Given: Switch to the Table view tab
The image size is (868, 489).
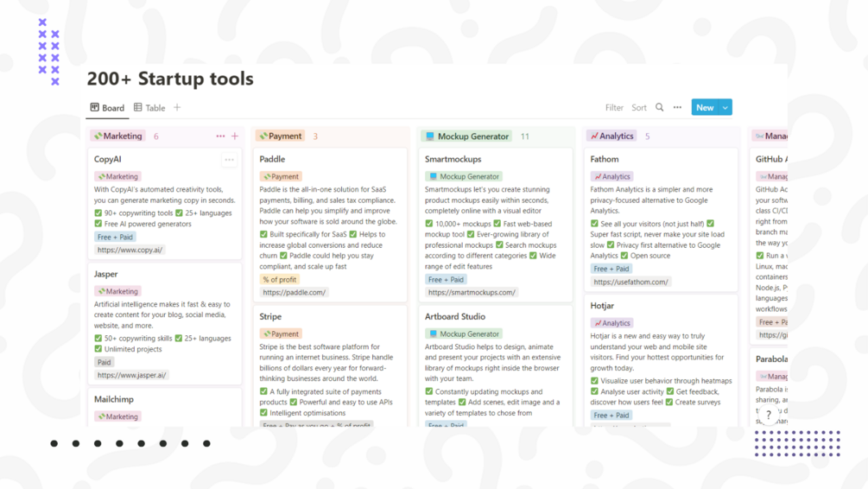Looking at the screenshot, I should (x=149, y=108).
